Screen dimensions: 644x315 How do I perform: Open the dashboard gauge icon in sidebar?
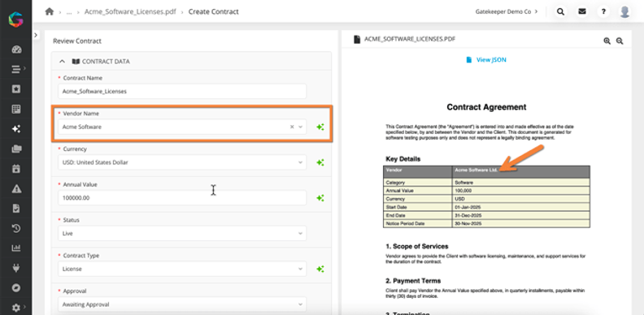pyautogui.click(x=16, y=50)
